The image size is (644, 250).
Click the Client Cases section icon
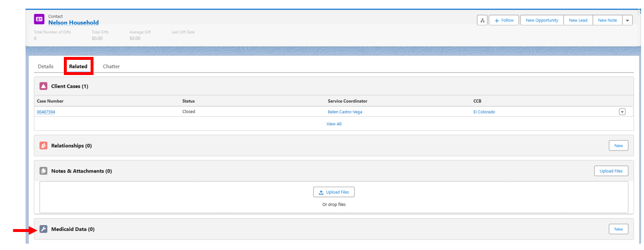point(43,87)
